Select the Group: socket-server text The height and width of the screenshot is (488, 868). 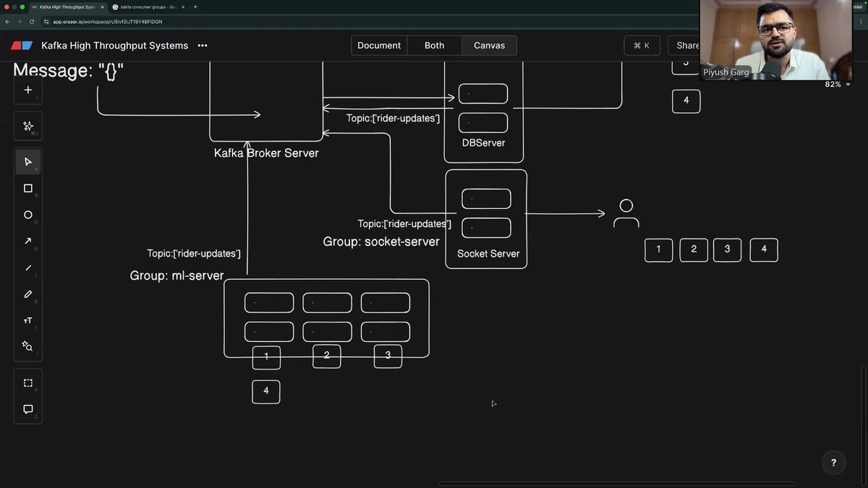381,241
